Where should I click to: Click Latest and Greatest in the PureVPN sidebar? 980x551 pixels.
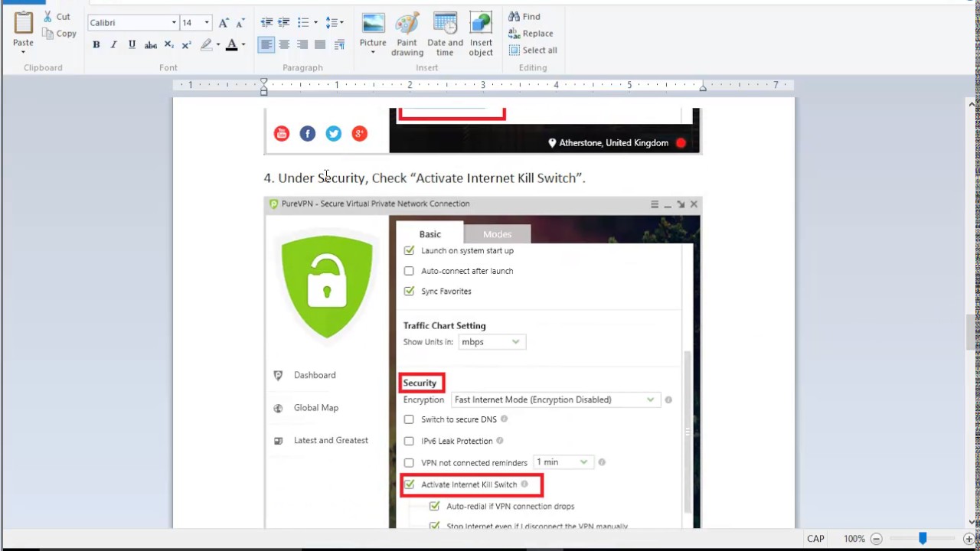331,440
